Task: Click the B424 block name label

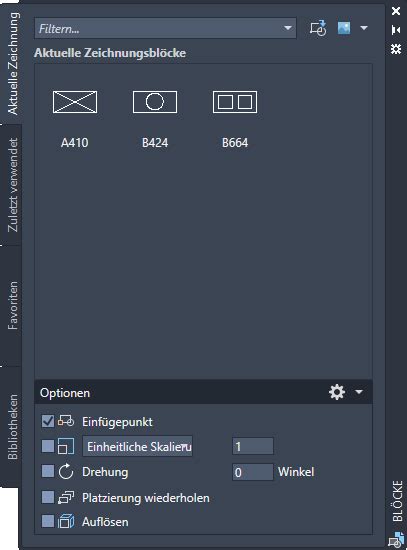Action: (x=155, y=143)
